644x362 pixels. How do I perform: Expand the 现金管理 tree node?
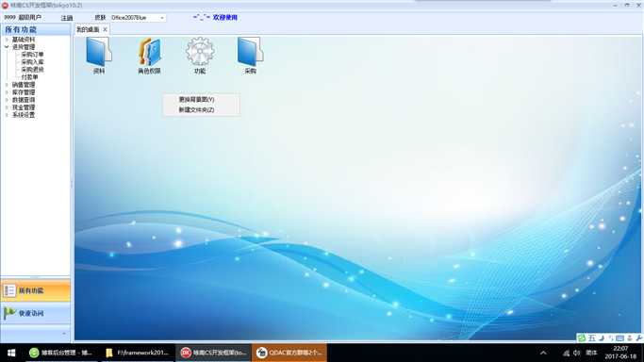(x=7, y=107)
